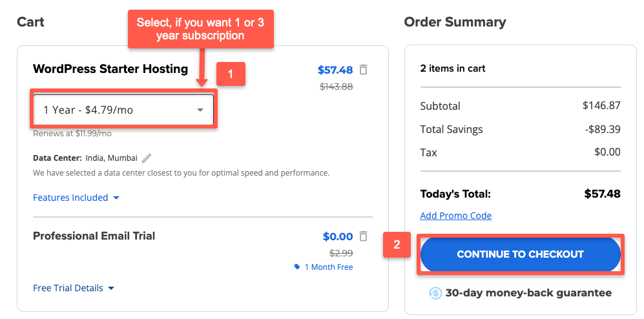Image resolution: width=644 pixels, height=319 pixels.
Task: Delete WordPress Starter Hosting using trash icon
Action: [x=364, y=70]
